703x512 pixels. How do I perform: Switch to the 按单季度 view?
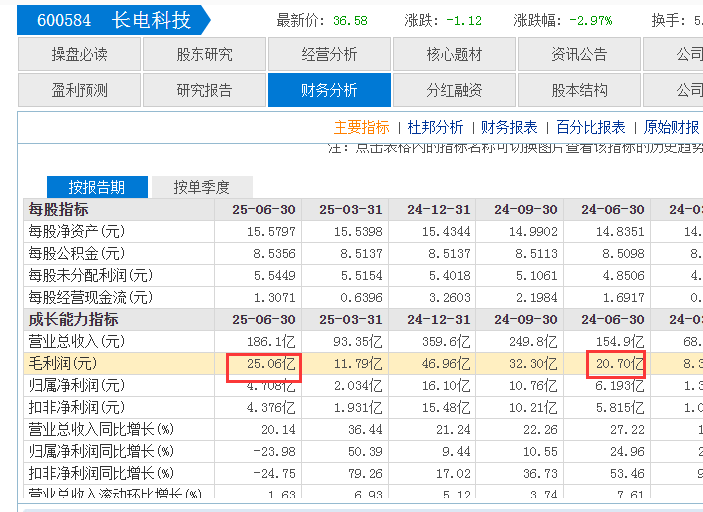202,187
